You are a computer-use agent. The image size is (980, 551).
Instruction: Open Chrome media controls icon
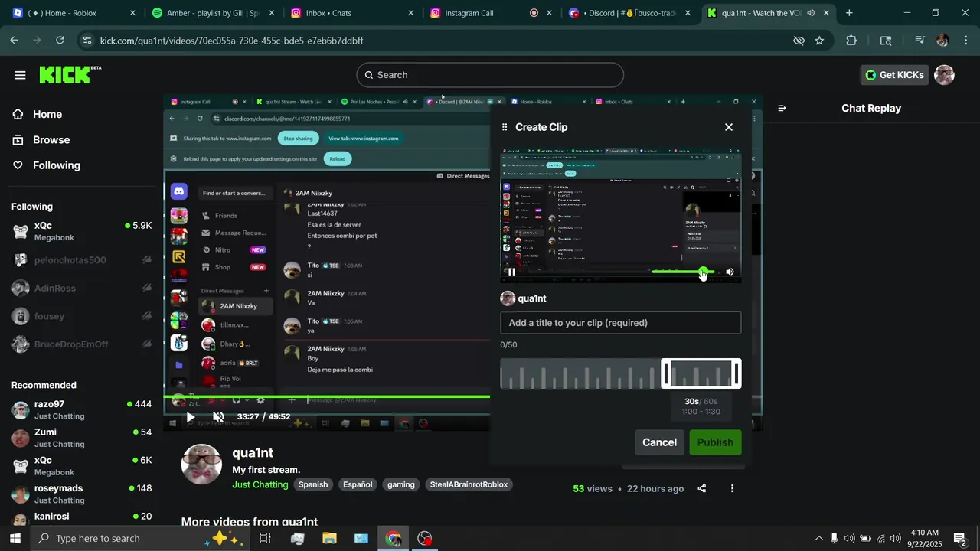click(920, 41)
